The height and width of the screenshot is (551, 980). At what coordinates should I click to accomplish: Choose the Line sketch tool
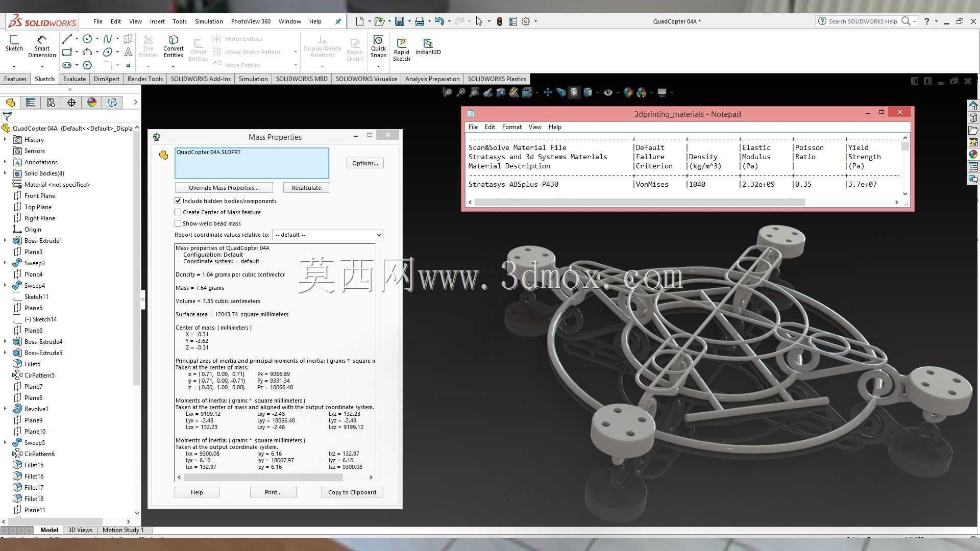67,39
